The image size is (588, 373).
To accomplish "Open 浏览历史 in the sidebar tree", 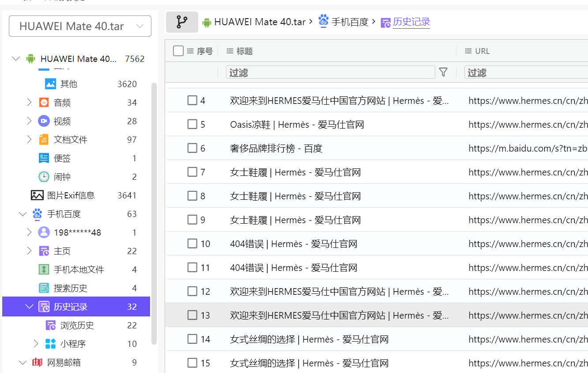I will tap(77, 325).
